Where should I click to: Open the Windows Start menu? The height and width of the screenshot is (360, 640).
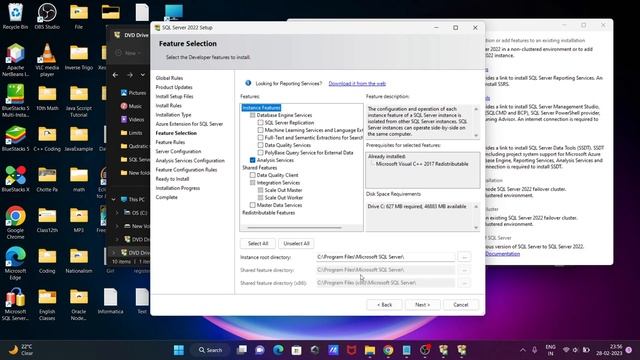pos(179,350)
